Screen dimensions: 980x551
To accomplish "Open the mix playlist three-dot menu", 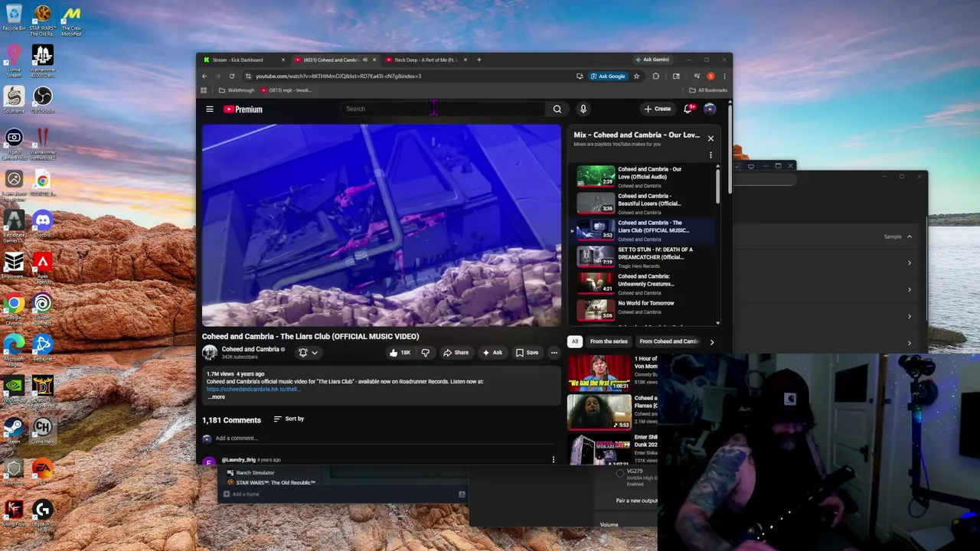I will [x=710, y=155].
